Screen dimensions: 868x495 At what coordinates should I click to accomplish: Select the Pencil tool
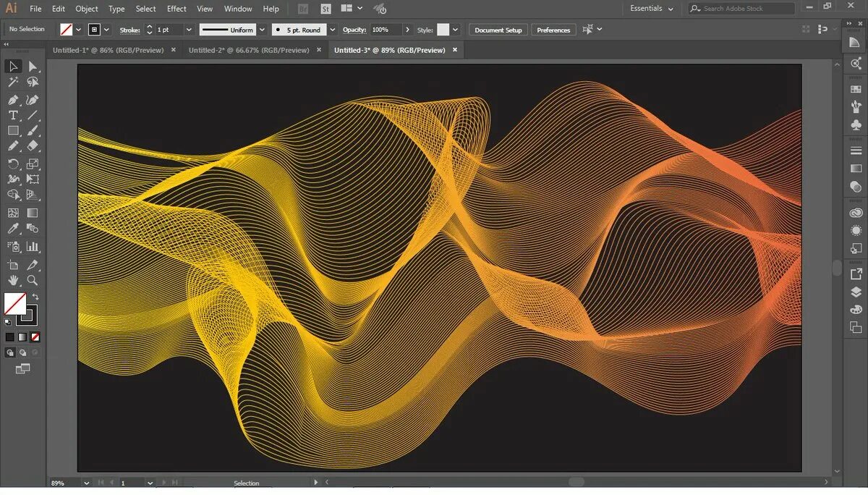click(x=13, y=147)
